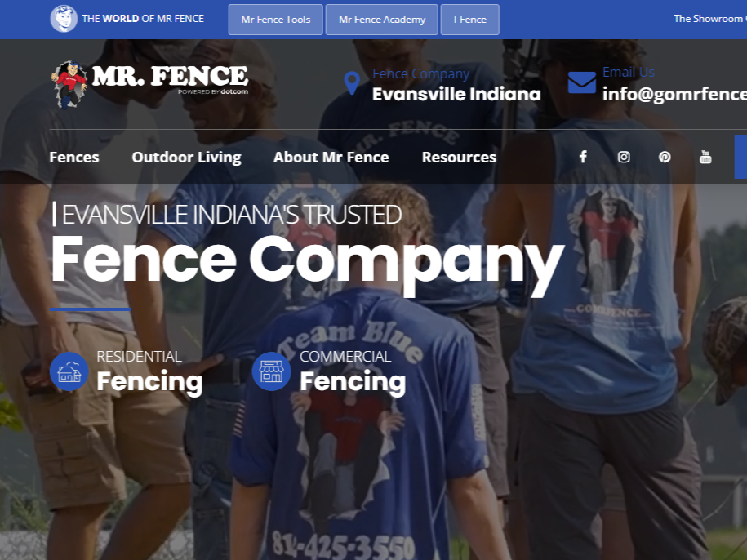Click the blue envelope email icon
747x560 pixels.
582,82
